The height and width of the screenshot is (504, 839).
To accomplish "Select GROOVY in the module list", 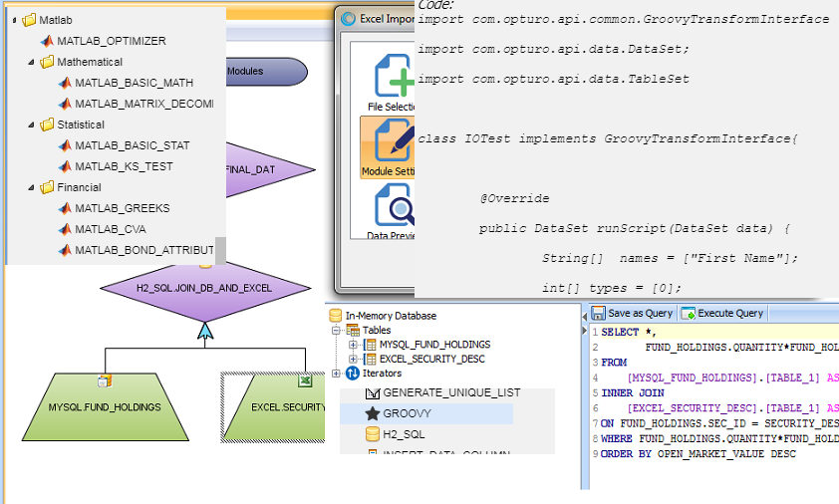I will 426,413.
